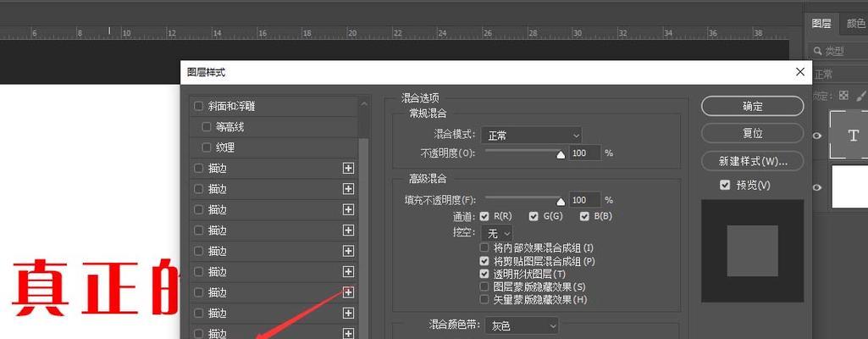This screenshot has width=868, height=339.
Task: Enable the 斜面和浮雕 style checkbox
Action: (x=198, y=106)
